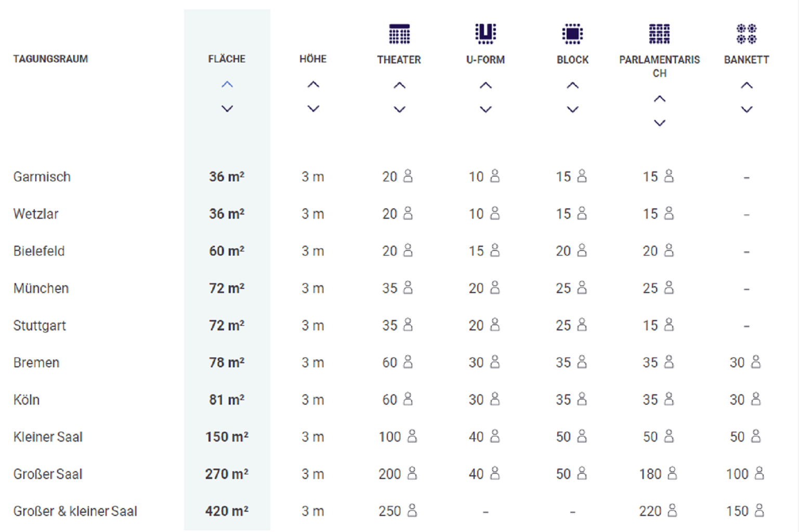Sort Höhe column ascending with up arrow

coord(313,85)
